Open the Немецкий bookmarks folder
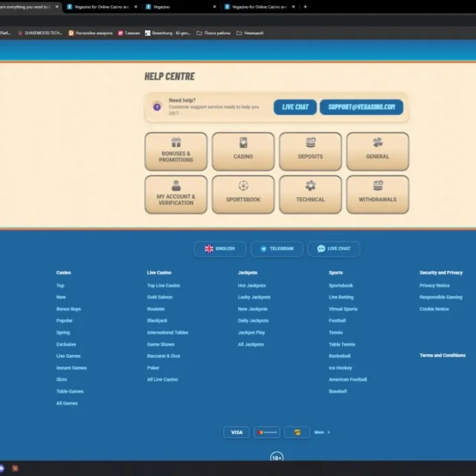This screenshot has width=476, height=476. (x=250, y=33)
